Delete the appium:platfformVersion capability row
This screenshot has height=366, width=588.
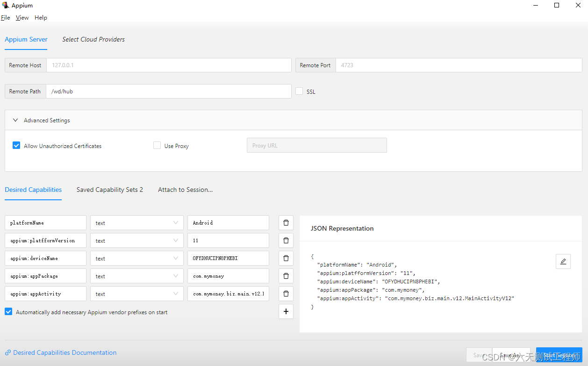tap(286, 240)
